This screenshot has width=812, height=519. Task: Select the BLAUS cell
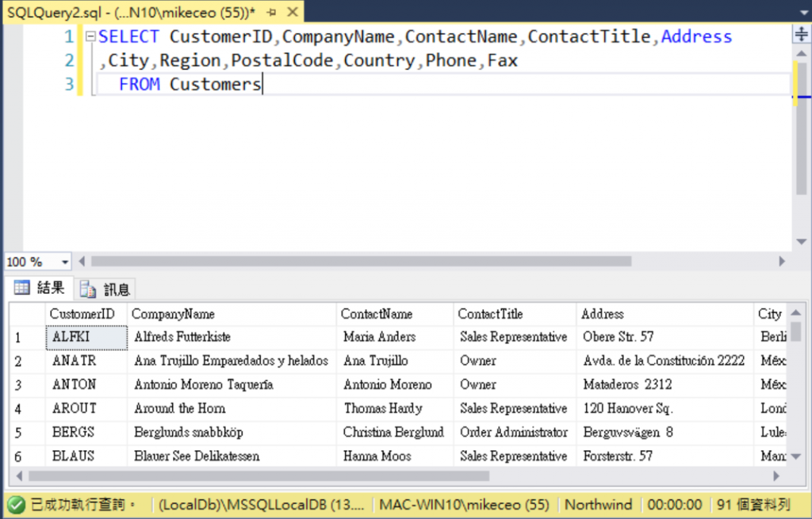(x=86, y=456)
